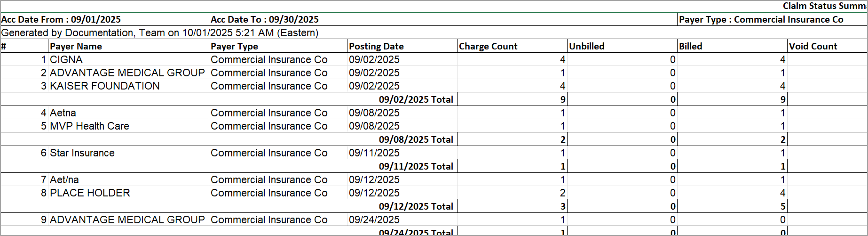Click the "Posting Date" column header

pyautogui.click(x=376, y=46)
